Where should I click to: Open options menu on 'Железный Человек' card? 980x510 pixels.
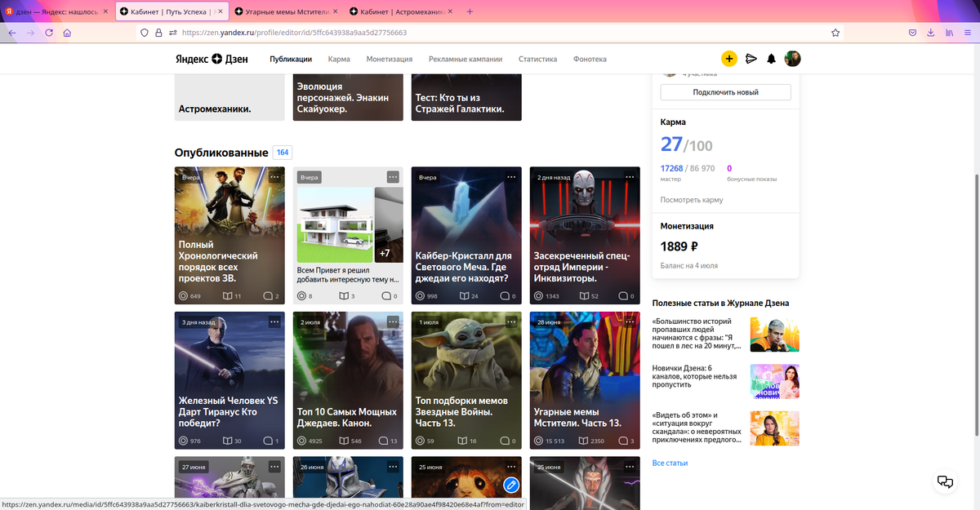click(274, 322)
